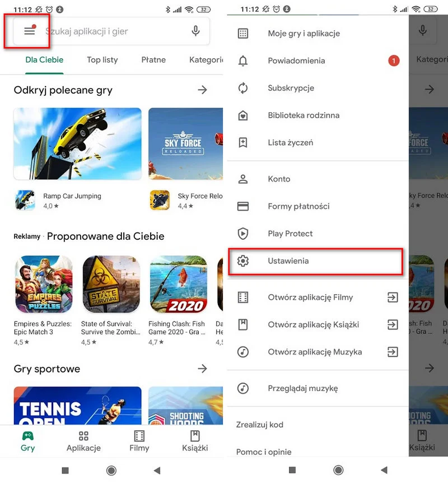Open Ramp Car Jumping banner thumbnail

click(x=78, y=143)
